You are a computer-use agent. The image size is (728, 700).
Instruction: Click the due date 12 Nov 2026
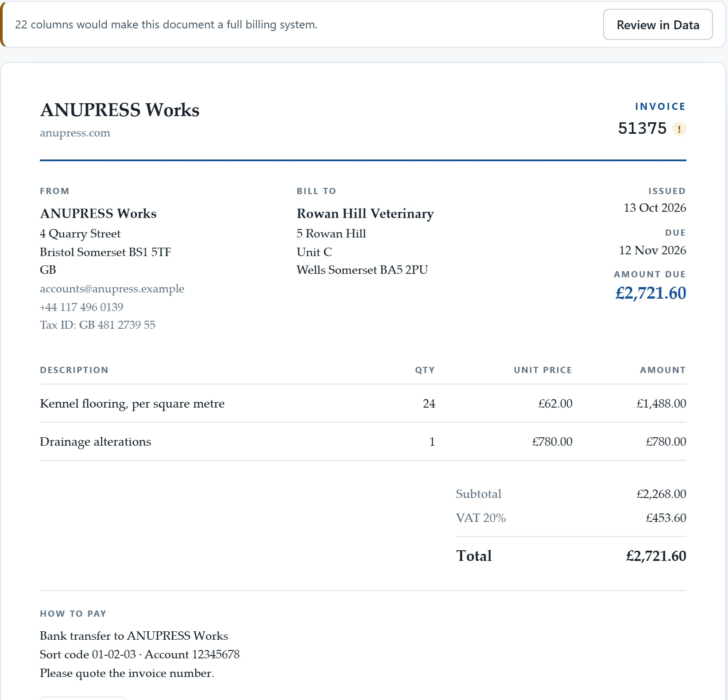pos(652,250)
